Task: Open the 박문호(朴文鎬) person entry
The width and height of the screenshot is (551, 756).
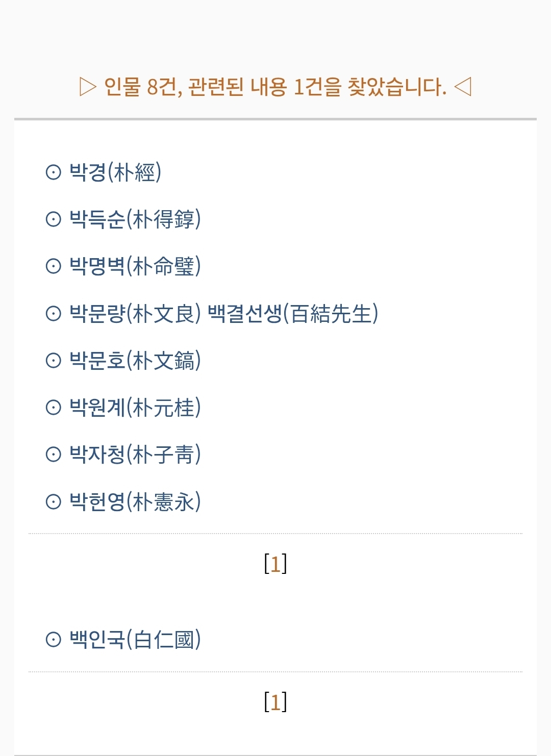Action: pos(135,361)
